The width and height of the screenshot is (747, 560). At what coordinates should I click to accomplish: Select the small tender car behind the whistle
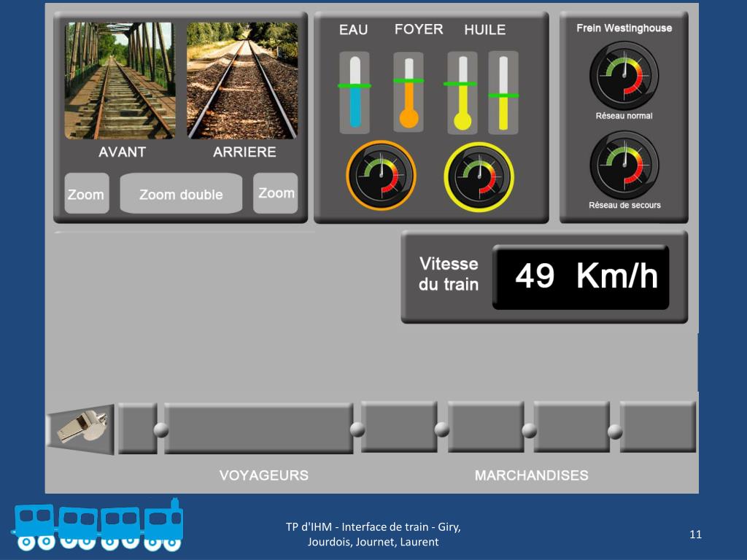(x=138, y=428)
